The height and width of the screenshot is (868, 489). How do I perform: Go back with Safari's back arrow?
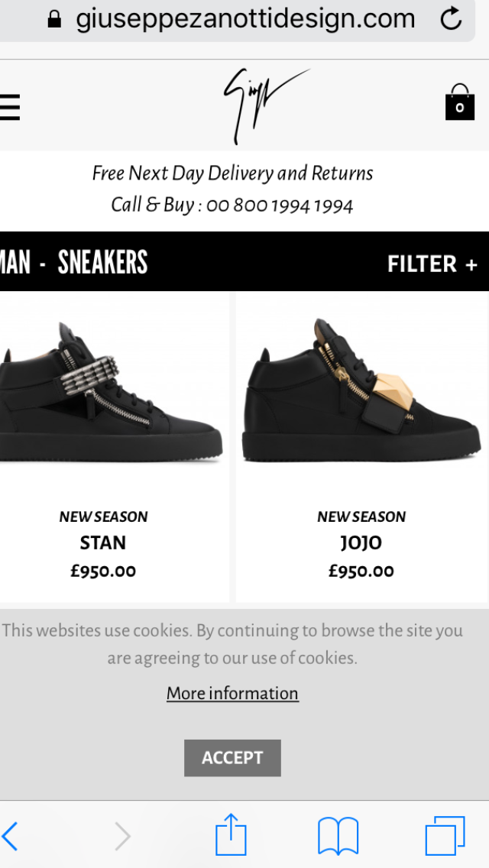click(x=11, y=836)
